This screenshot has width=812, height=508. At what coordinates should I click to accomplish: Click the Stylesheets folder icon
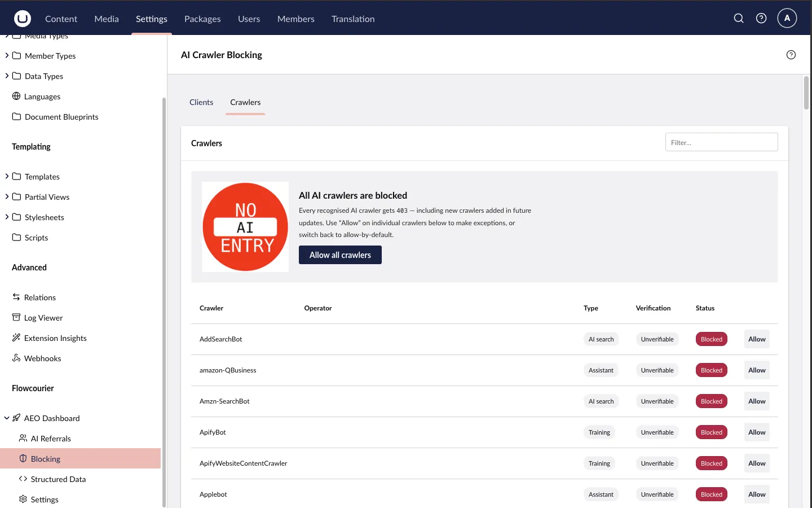(17, 217)
